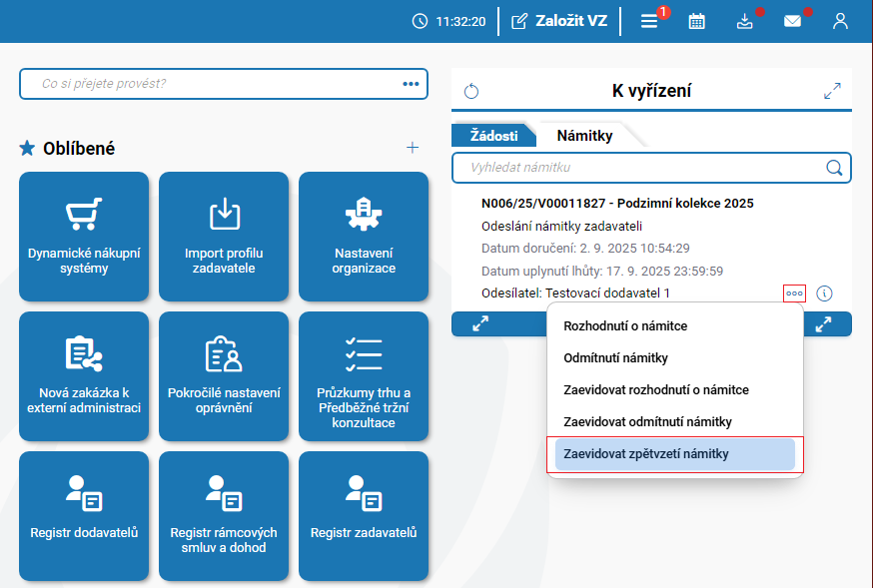Open the hamburger menu with notification badge

[649, 21]
